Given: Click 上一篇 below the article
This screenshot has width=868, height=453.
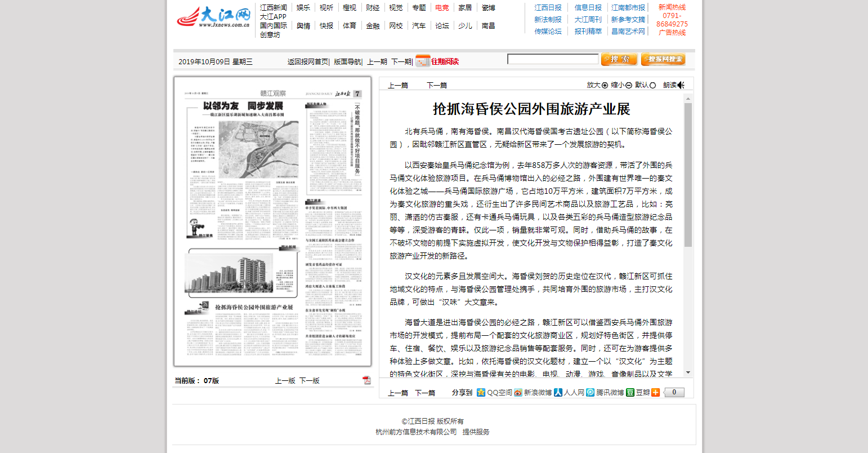Looking at the screenshot, I should (x=398, y=393).
